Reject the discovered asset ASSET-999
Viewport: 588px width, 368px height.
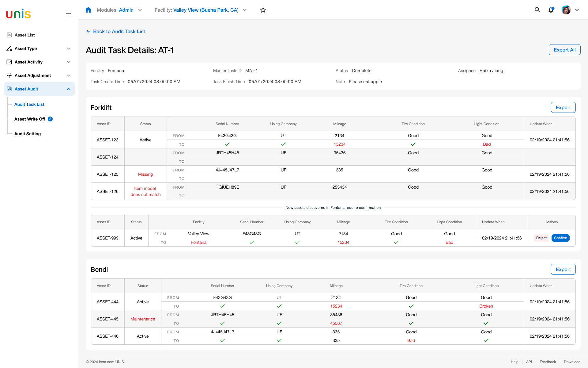pos(541,238)
